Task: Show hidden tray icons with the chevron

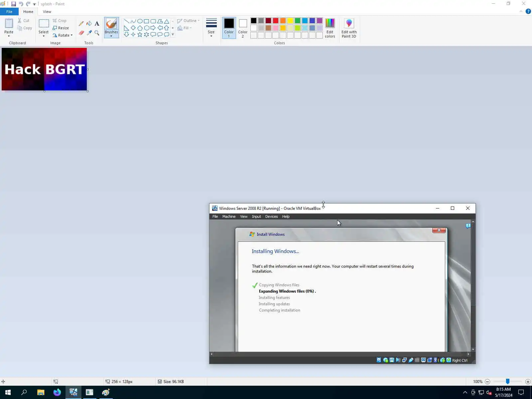Action: 465,392
